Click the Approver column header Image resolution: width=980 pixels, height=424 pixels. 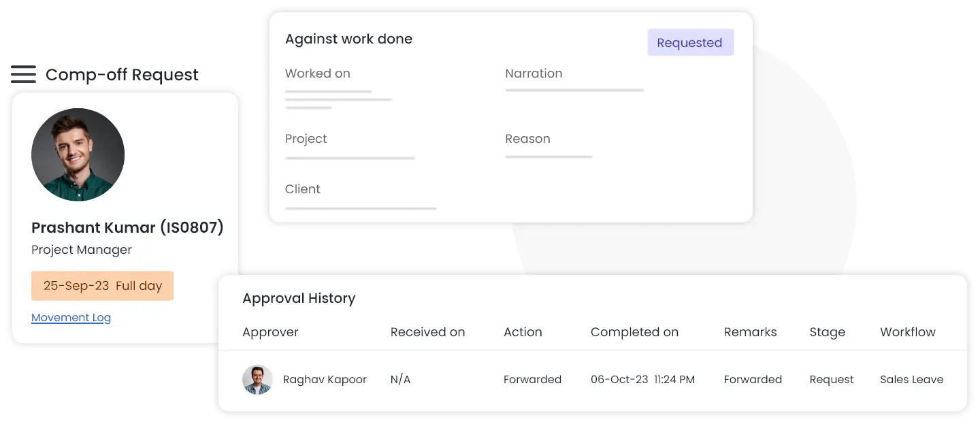coord(270,332)
